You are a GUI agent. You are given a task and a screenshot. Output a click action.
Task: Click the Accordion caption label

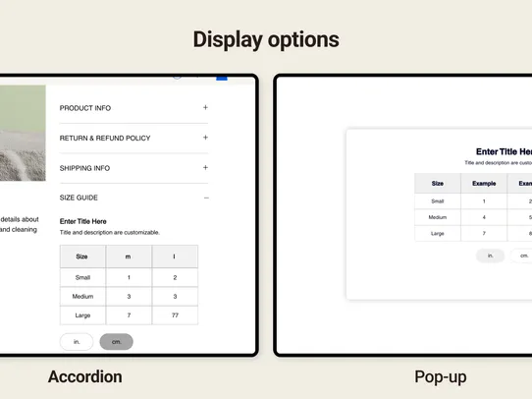click(85, 377)
